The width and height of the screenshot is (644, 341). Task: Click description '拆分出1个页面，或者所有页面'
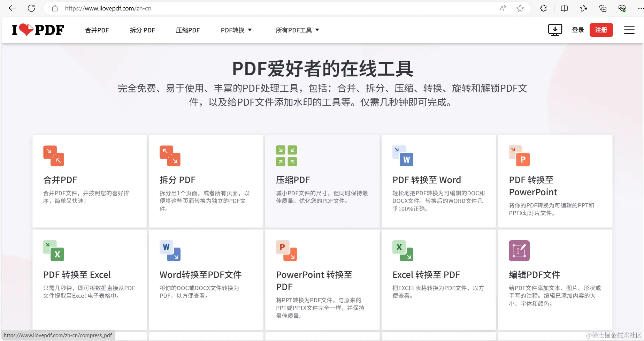205,201
